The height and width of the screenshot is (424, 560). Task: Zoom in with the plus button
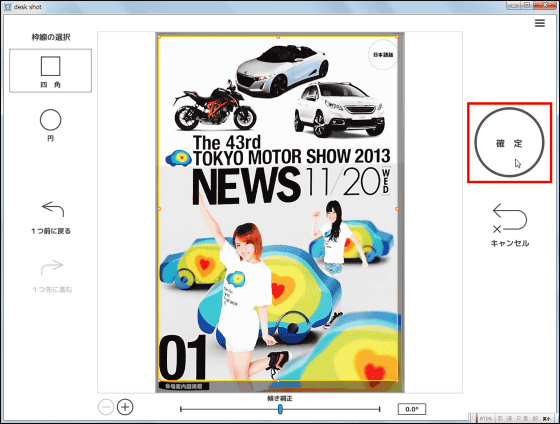coord(125,407)
